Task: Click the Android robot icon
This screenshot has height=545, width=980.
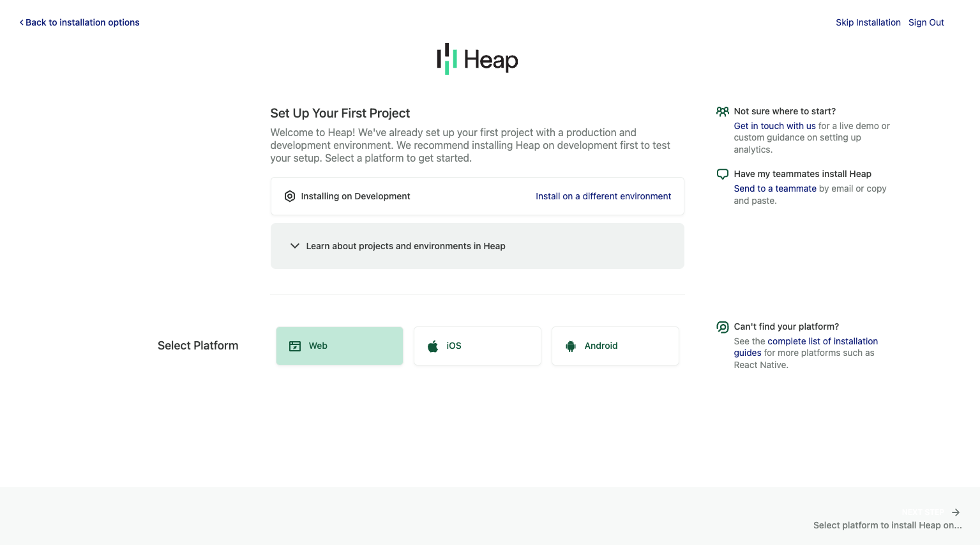Action: click(x=570, y=346)
